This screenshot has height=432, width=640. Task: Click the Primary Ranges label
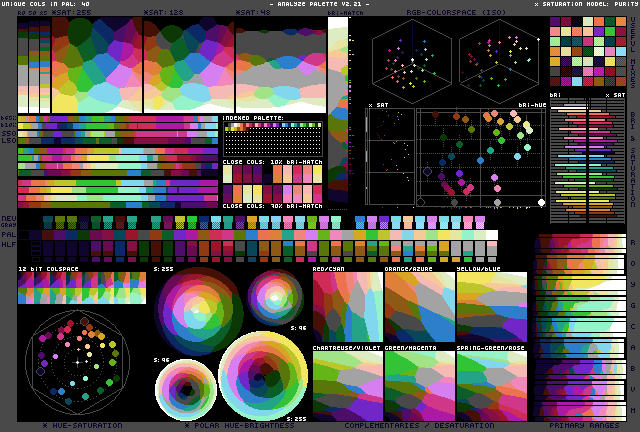(x=578, y=425)
